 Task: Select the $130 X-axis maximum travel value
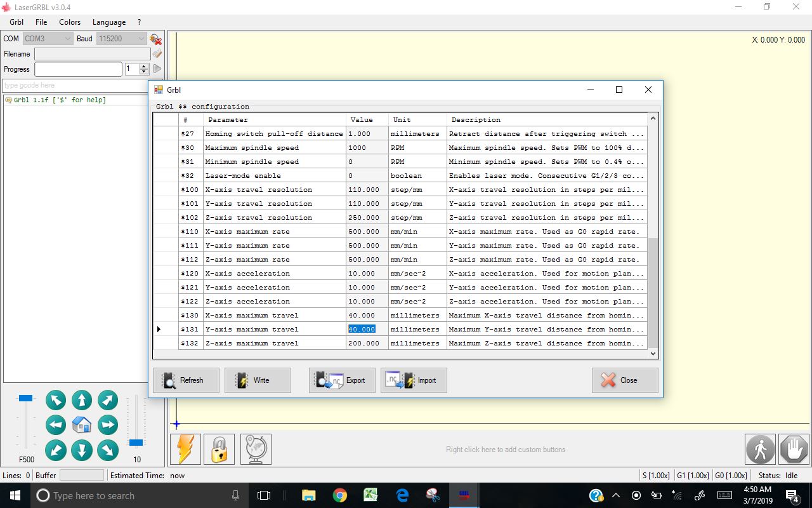tap(367, 315)
